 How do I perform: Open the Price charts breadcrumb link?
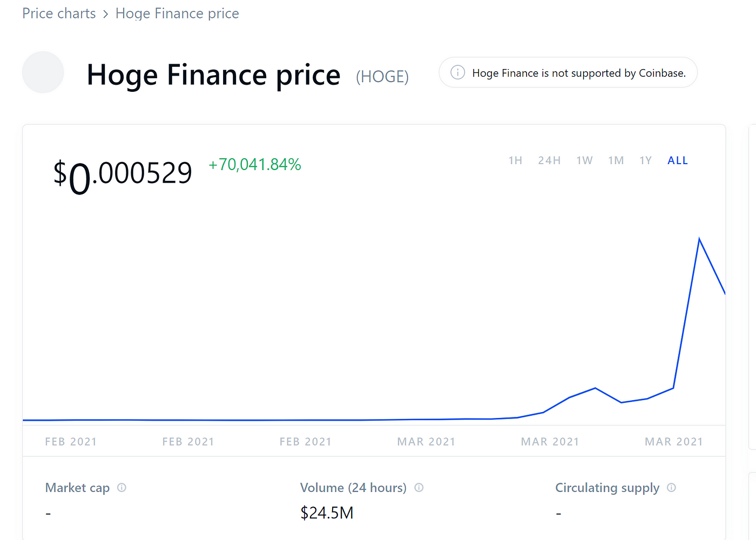[x=59, y=13]
